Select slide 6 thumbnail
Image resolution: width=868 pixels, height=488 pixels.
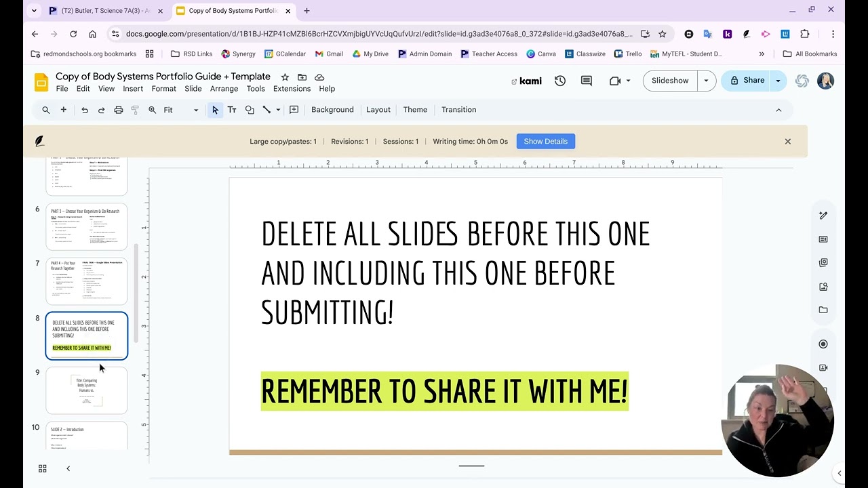[86, 226]
